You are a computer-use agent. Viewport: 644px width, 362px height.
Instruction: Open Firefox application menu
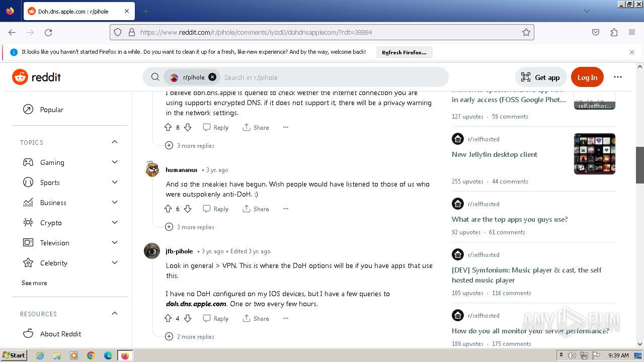[632, 32]
